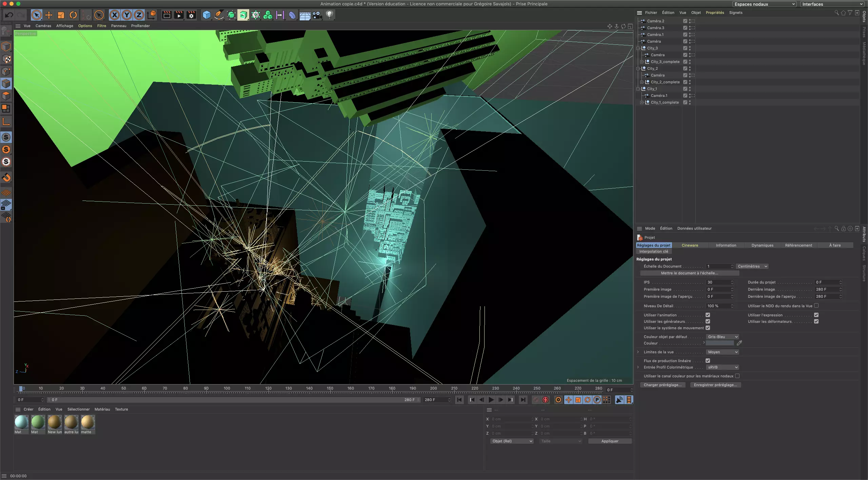Add a Cube primitive object

point(206,15)
